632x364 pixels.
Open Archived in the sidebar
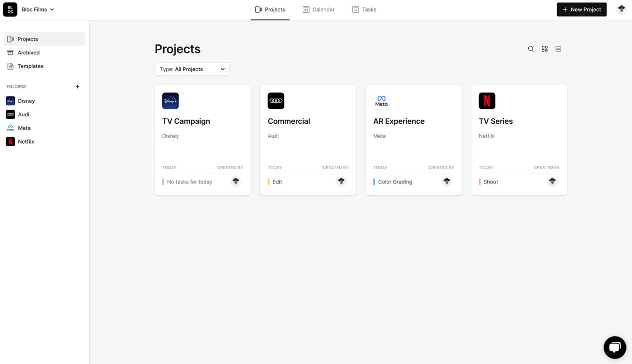point(28,52)
